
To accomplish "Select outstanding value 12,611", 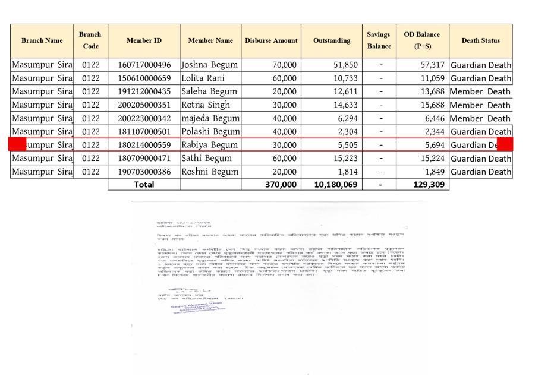I will 345,92.
